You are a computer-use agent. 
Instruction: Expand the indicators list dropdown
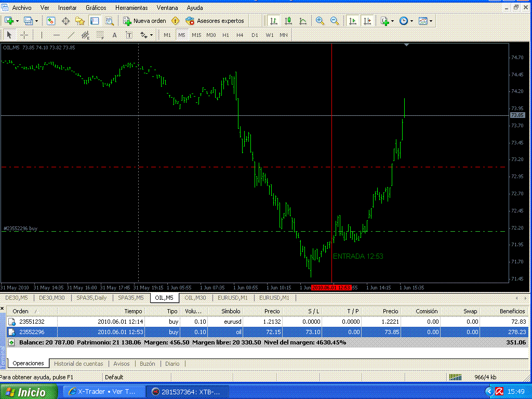pos(393,21)
